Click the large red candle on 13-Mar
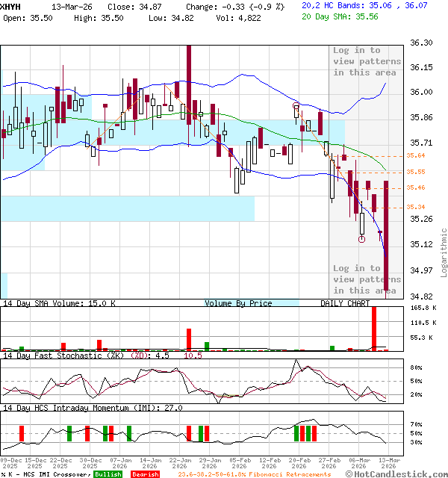This screenshot has width=448, height=478. [x=387, y=238]
